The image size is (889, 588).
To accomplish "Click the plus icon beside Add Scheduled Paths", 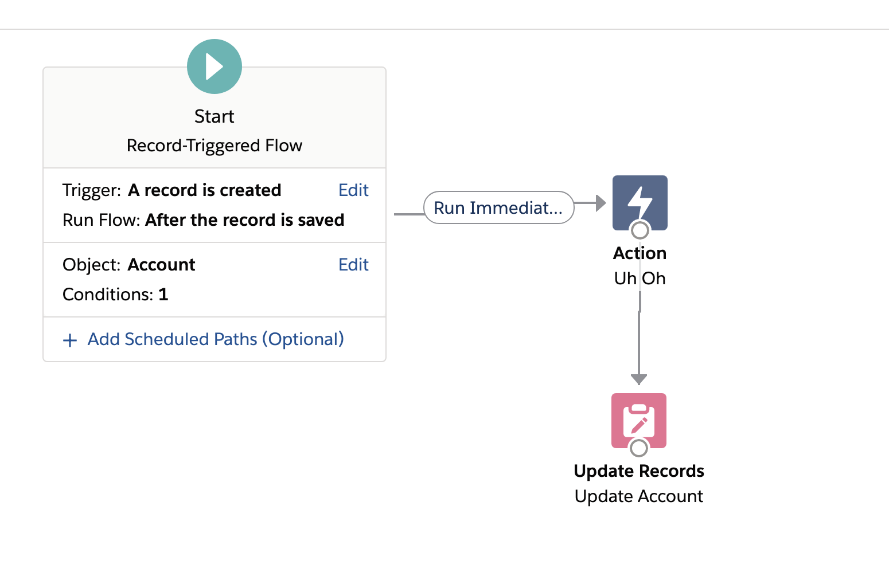I will pos(70,340).
